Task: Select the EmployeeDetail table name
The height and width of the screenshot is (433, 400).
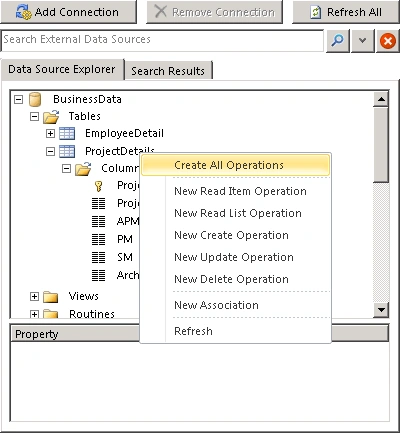Action: [x=124, y=133]
